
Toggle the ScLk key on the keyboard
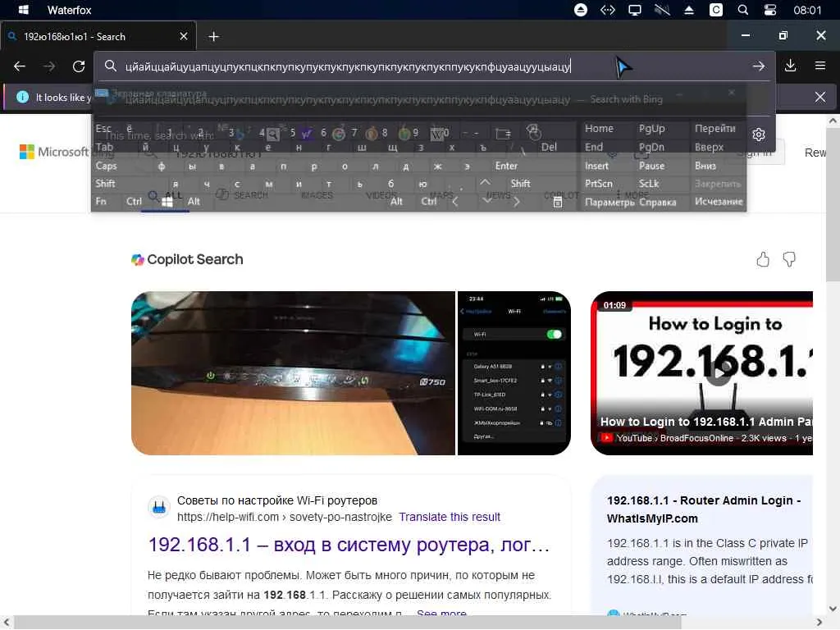click(x=649, y=183)
